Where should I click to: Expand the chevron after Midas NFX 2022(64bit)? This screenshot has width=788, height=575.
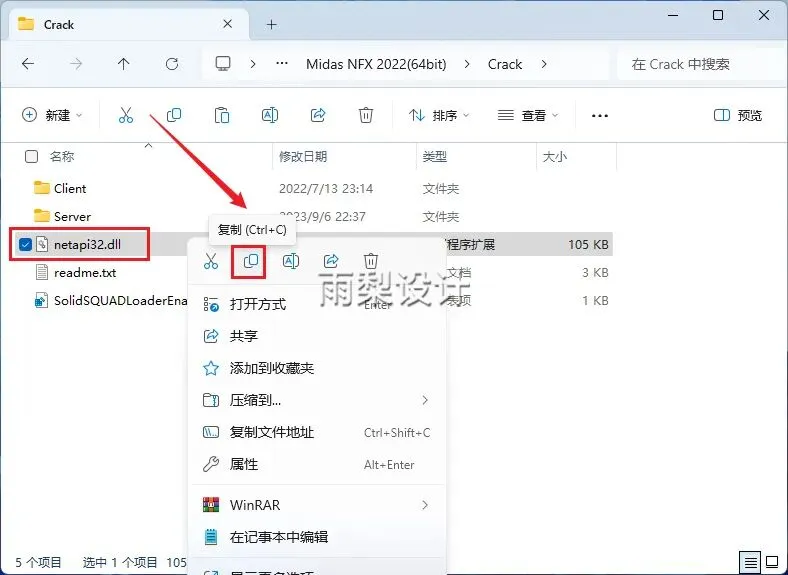467,64
